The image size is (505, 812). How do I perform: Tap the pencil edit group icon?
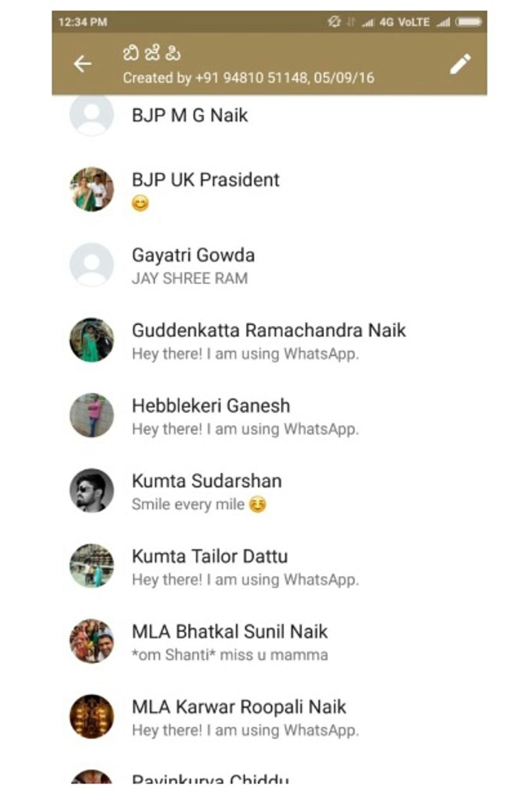460,64
